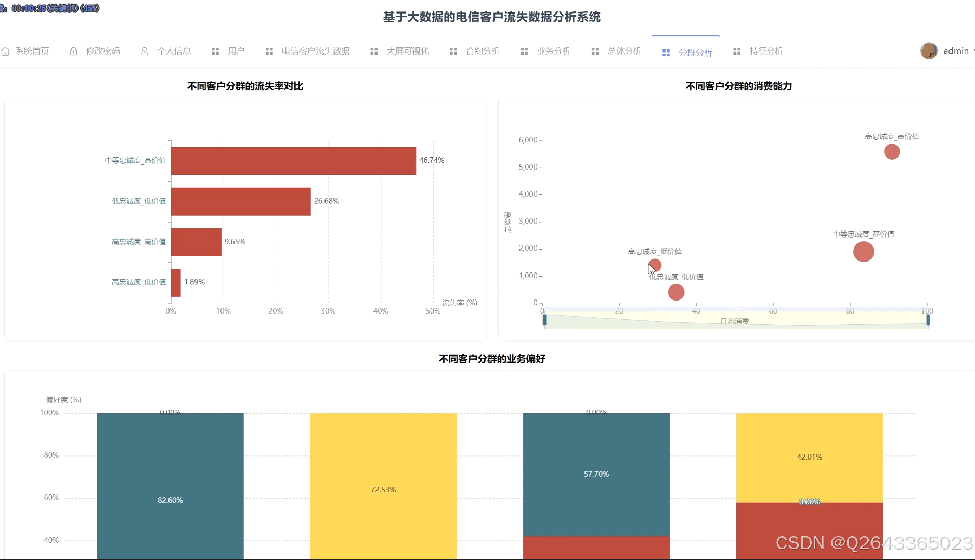Click the 低忠诚度_低价值 scatter bubble

(676, 292)
